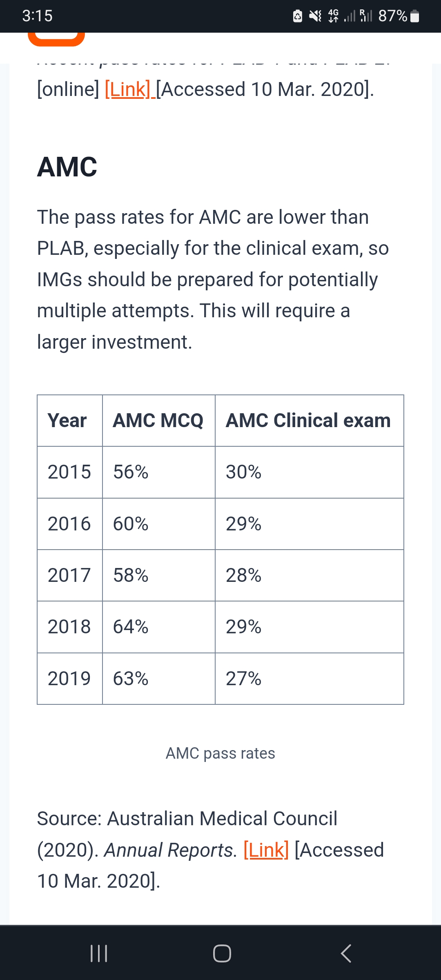
Task: Tap the AMC Clinical exam column header
Action: click(307, 421)
